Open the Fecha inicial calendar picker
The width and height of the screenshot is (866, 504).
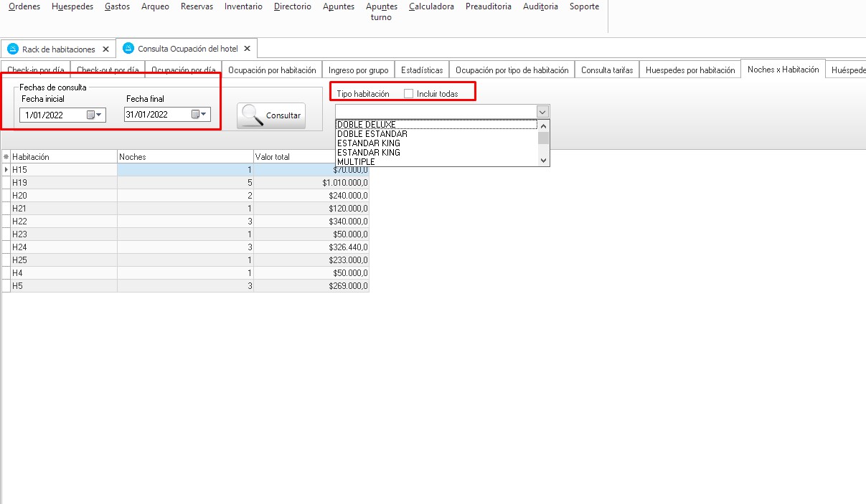[95, 115]
